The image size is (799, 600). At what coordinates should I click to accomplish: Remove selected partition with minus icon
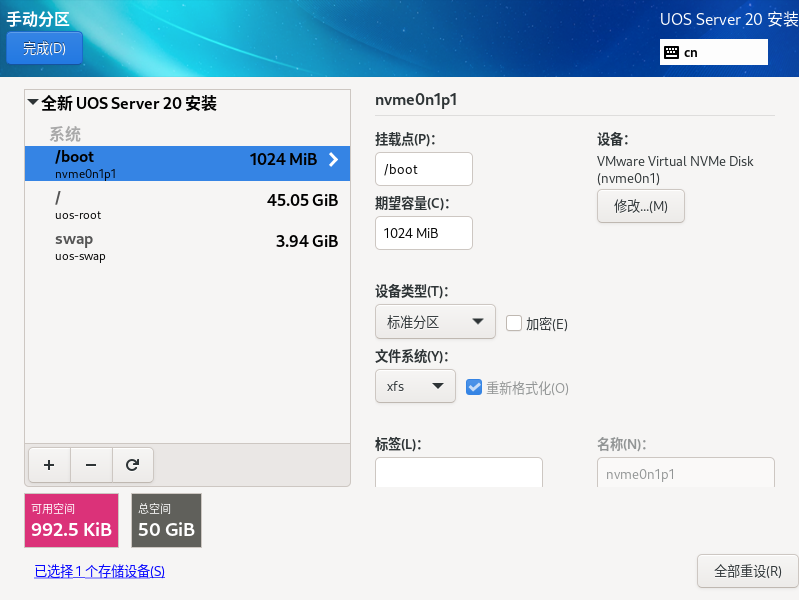[91, 465]
